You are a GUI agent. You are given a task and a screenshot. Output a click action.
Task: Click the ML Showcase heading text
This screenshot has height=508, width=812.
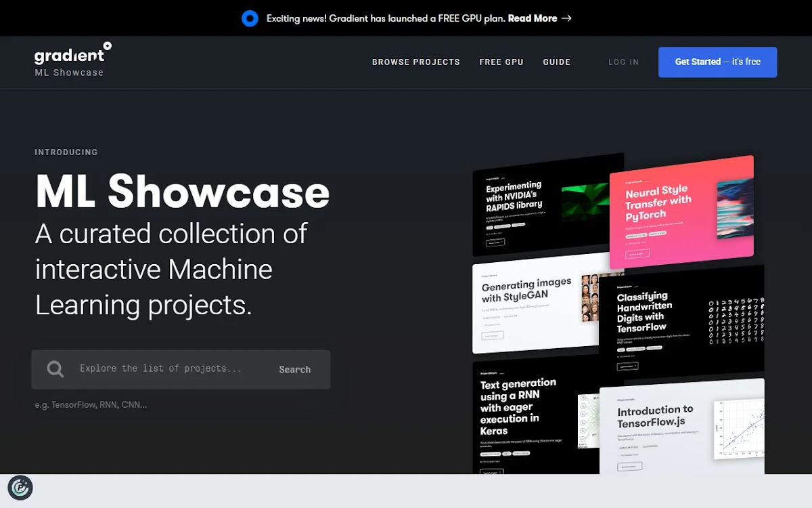(182, 192)
